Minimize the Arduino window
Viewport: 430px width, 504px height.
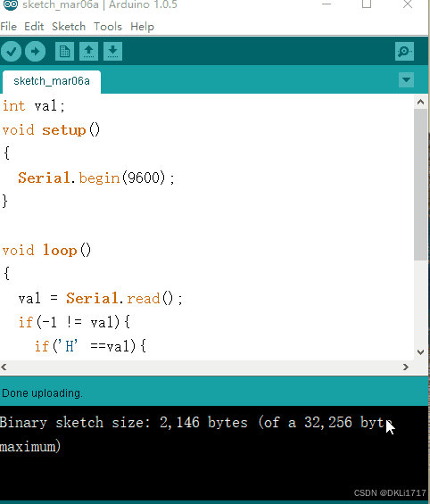pos(327,4)
